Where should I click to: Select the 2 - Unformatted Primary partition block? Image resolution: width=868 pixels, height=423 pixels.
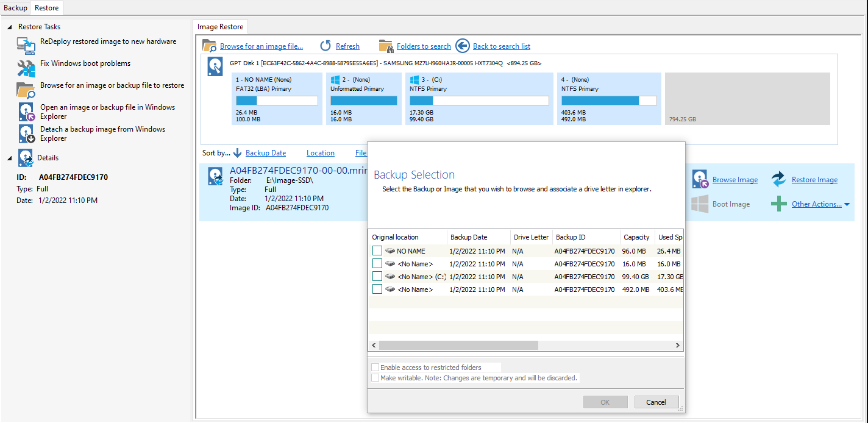coord(363,99)
